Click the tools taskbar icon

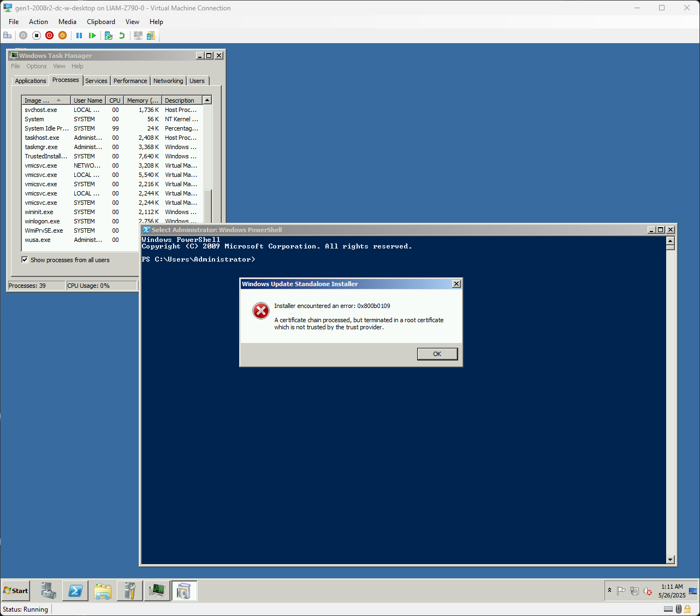point(130,590)
